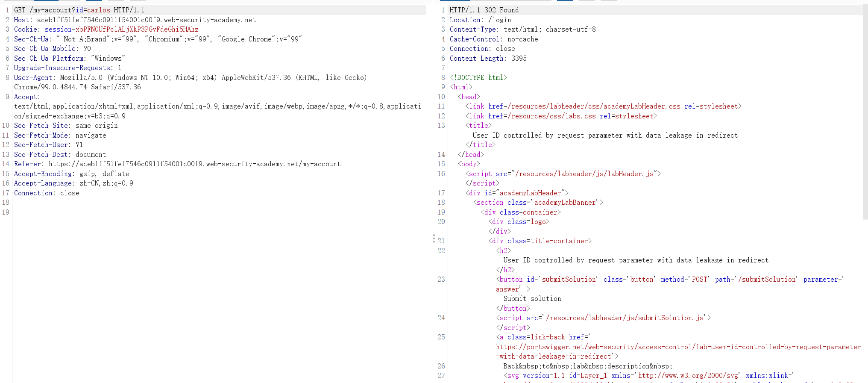
Task: Click the Content-Length: 3395 header
Action: (x=488, y=58)
